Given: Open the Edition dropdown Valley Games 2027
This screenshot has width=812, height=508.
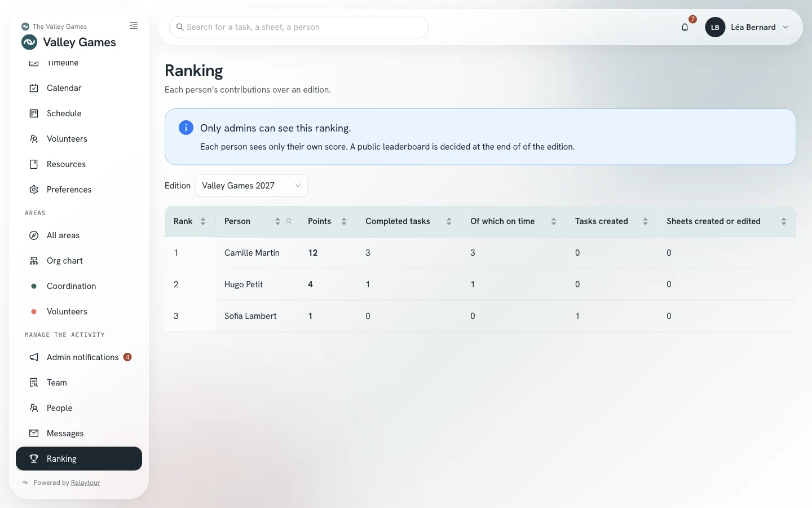Looking at the screenshot, I should coord(251,186).
